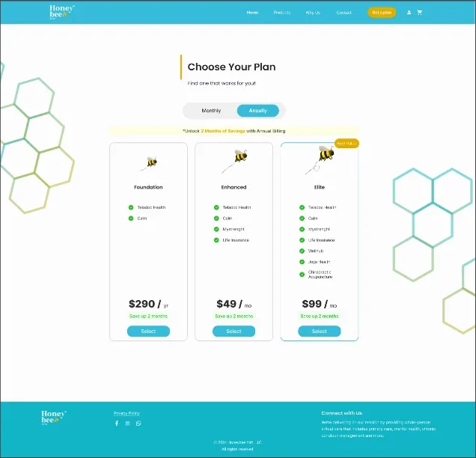Click the Connect with Us heading
This screenshot has height=458, width=476.
(341, 413)
